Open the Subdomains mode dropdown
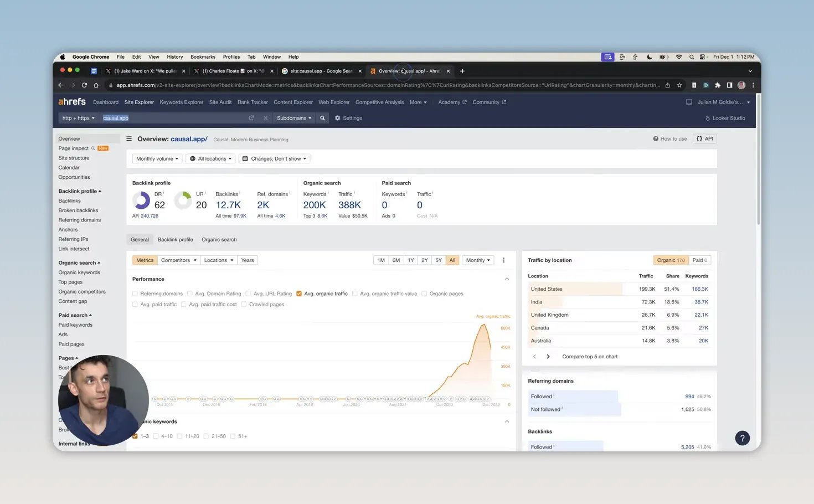 click(294, 118)
